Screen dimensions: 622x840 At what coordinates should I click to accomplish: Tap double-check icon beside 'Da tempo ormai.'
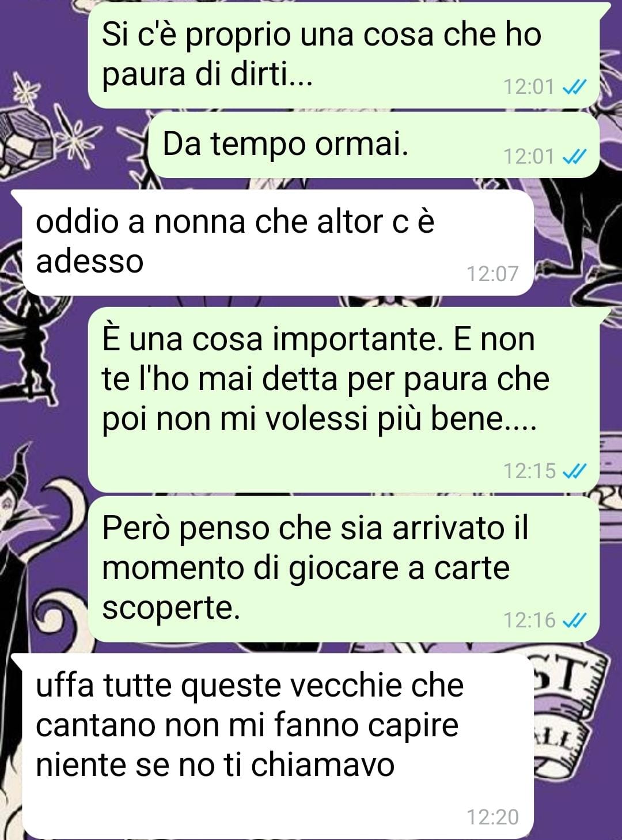(x=574, y=156)
